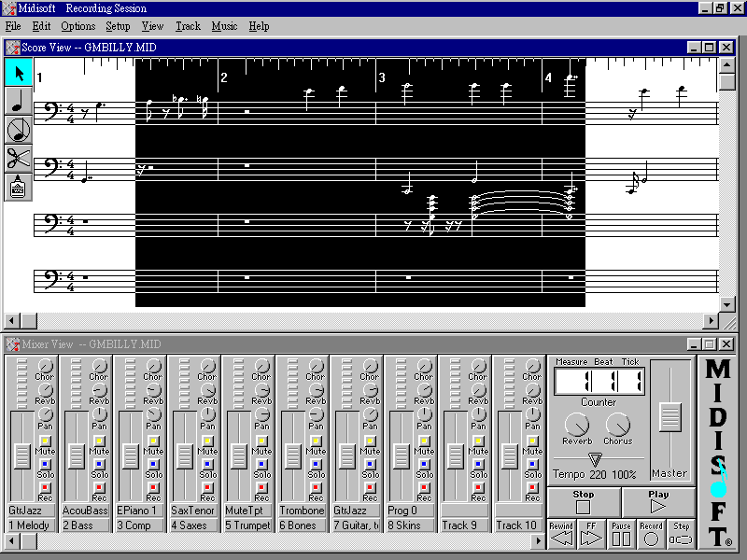Select the glue bottle paste tool
The image size is (747, 560).
[x=18, y=187]
